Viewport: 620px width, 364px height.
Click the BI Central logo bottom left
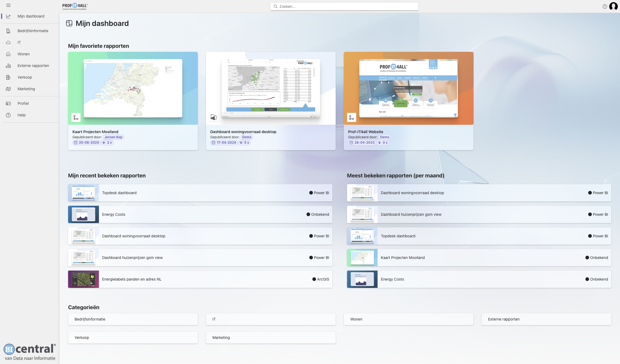click(x=29, y=349)
